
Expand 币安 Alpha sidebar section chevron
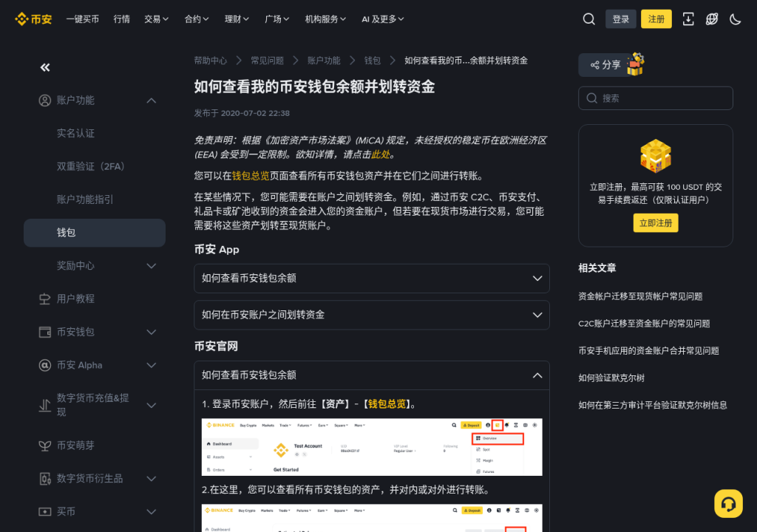pyautogui.click(x=151, y=366)
